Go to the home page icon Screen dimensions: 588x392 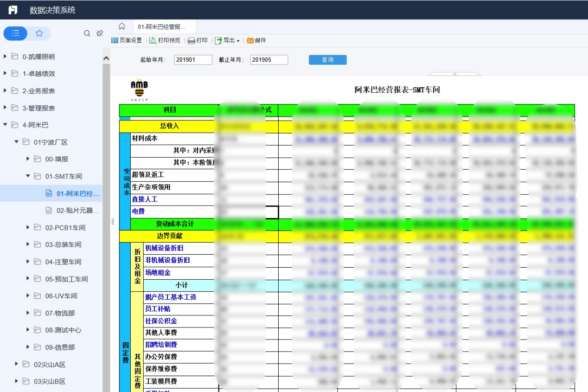[122, 26]
